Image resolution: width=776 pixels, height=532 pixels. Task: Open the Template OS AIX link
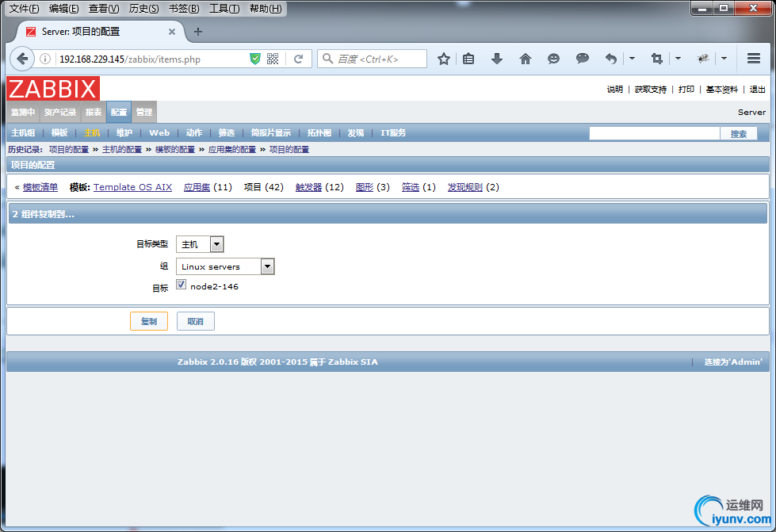pos(132,187)
